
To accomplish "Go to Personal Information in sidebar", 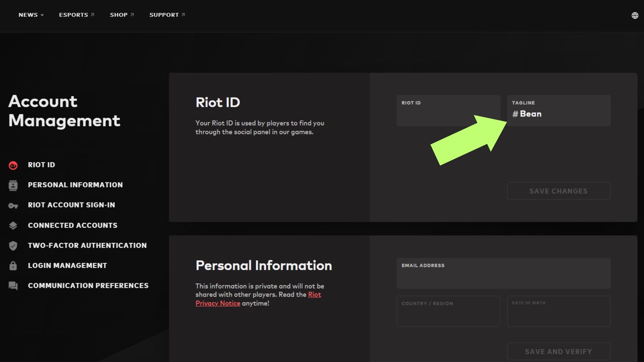I will click(x=75, y=185).
